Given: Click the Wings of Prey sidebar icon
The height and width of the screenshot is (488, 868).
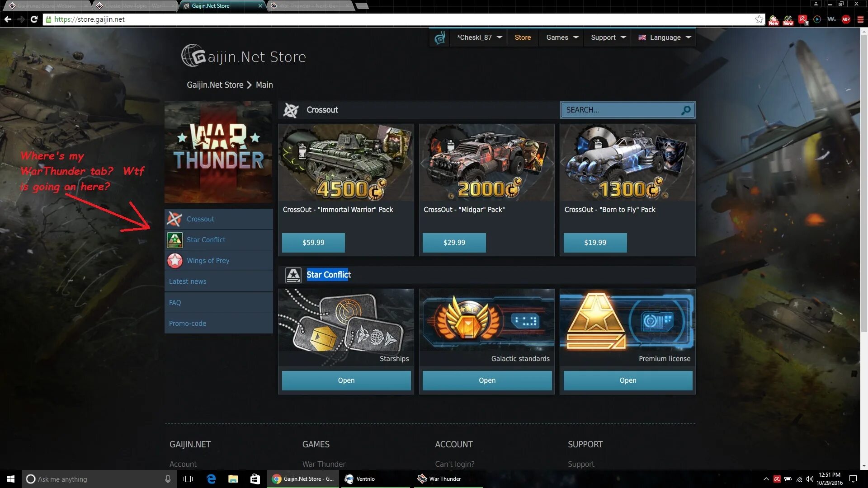Looking at the screenshot, I should 175,261.
